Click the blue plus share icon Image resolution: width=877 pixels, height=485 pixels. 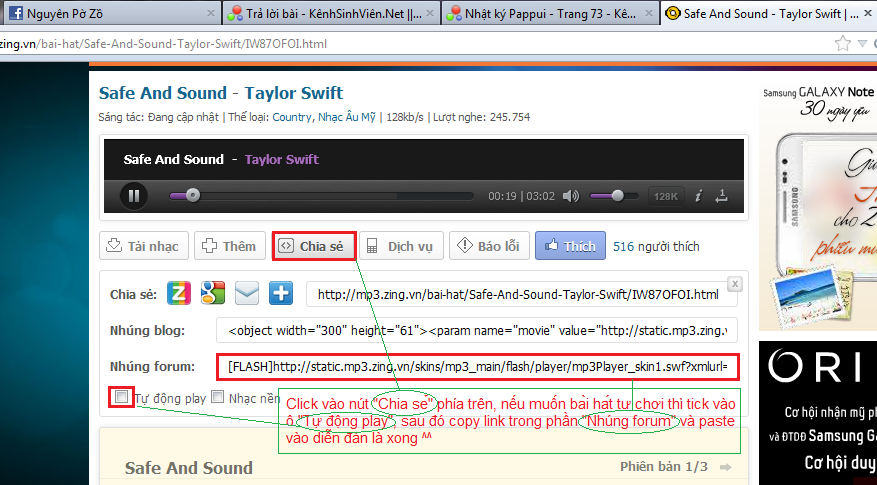(281, 294)
